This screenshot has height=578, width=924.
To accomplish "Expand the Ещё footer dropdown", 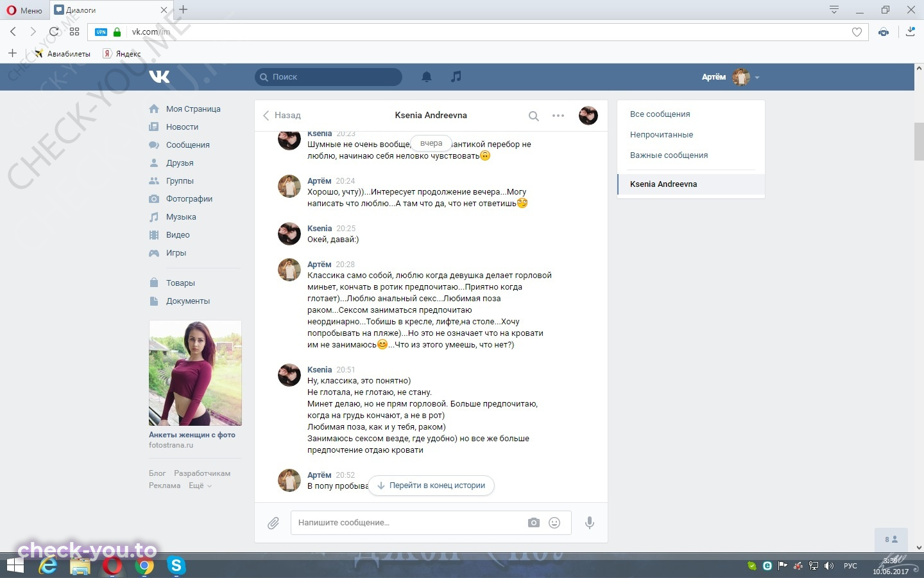I will [x=200, y=486].
